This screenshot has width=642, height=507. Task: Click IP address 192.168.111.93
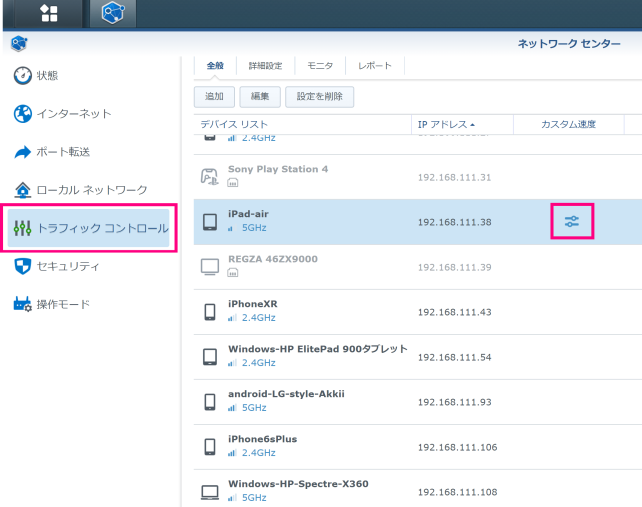[x=454, y=402]
